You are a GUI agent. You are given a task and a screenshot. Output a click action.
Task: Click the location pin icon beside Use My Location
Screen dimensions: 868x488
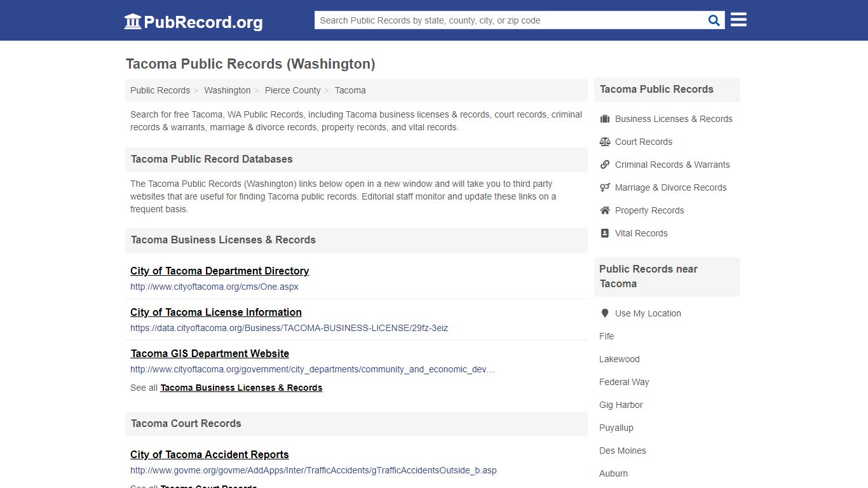[605, 313]
